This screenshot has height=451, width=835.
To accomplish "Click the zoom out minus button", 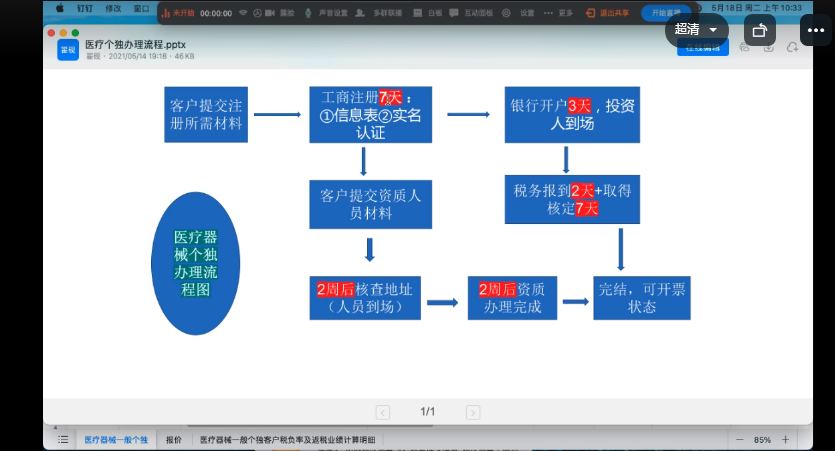I will [739, 440].
